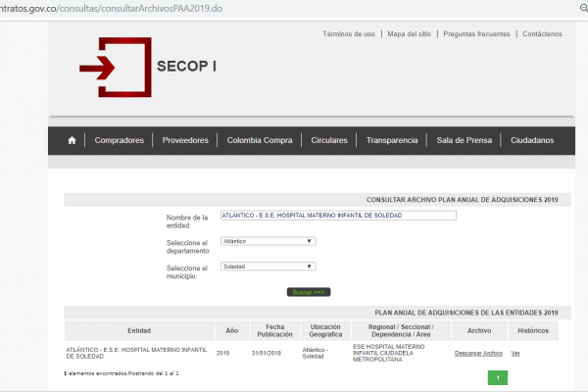Screen dimensions: 588x392
Task: Click the Fecha Publicación column header
Action: tap(274, 330)
